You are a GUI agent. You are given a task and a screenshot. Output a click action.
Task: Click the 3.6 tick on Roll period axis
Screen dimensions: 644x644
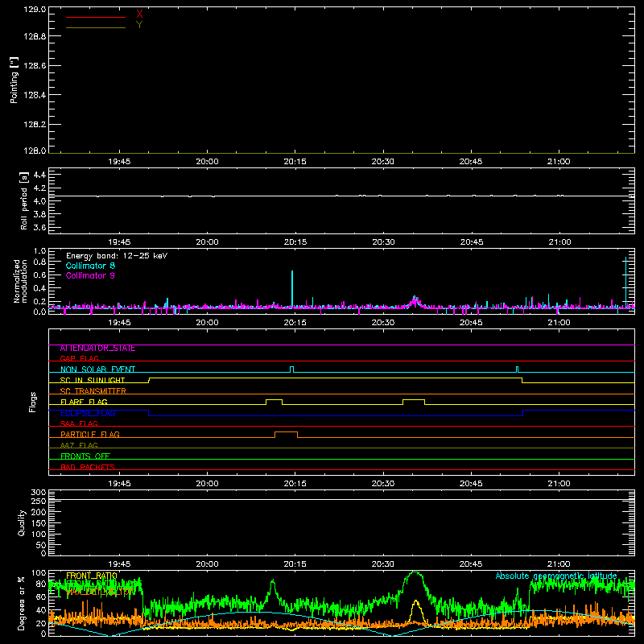pos(39,227)
